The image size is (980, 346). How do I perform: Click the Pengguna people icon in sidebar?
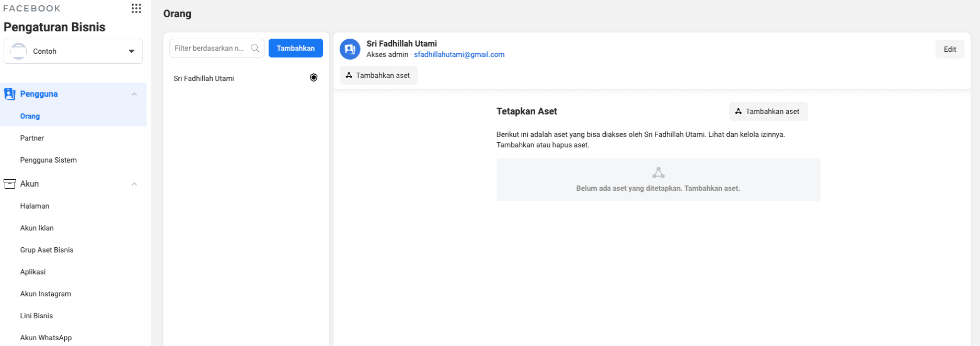click(x=9, y=94)
